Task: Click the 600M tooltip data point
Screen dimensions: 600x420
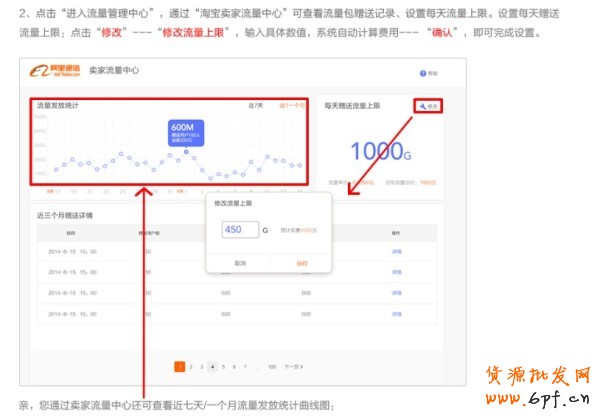Action: pyautogui.click(x=185, y=150)
